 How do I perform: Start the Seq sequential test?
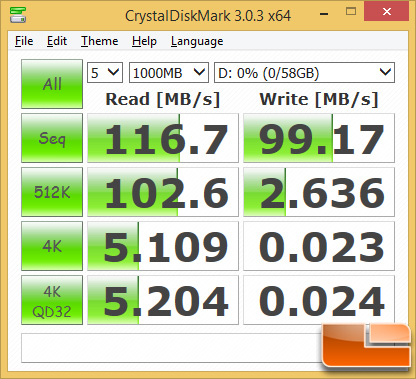coord(52,138)
